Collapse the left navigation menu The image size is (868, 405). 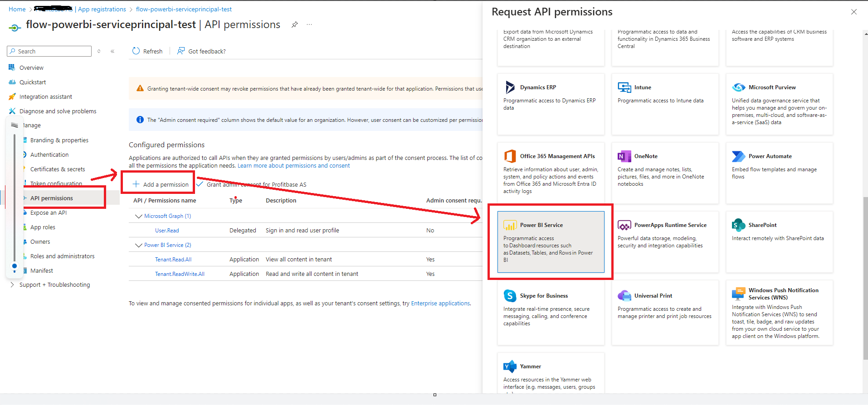[x=112, y=51]
